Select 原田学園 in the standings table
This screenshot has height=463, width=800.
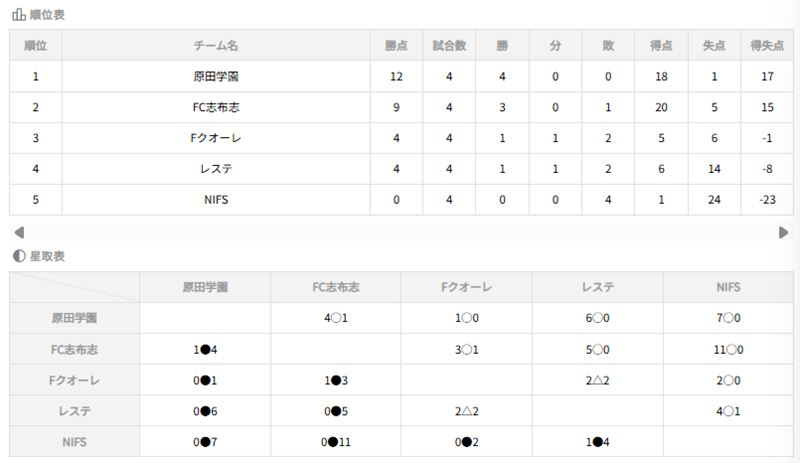coord(216,76)
